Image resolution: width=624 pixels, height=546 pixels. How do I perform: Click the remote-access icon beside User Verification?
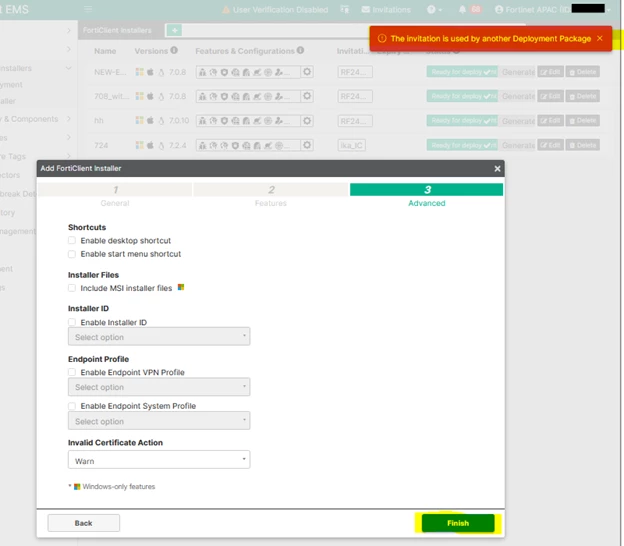(x=345, y=9)
